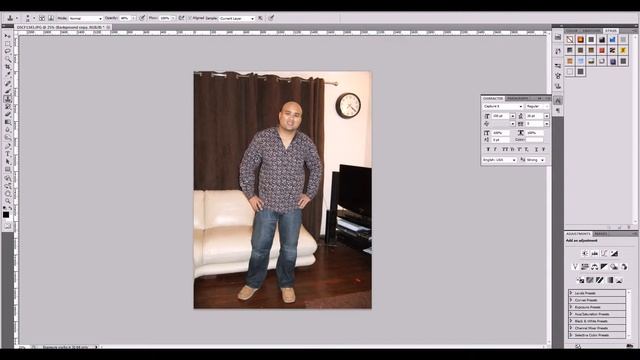This screenshot has height=360, width=640.
Task: Open the blending Mode dropdown
Action: tap(85, 18)
